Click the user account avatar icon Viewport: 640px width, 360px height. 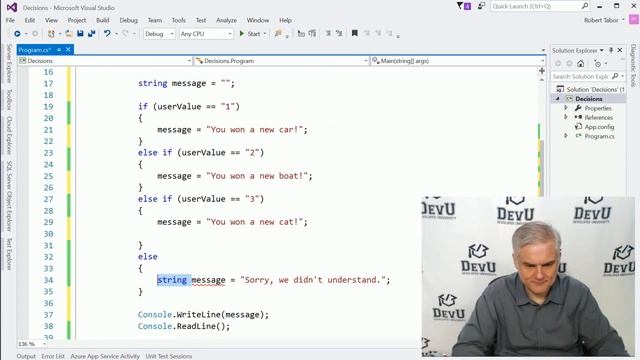[x=634, y=20]
